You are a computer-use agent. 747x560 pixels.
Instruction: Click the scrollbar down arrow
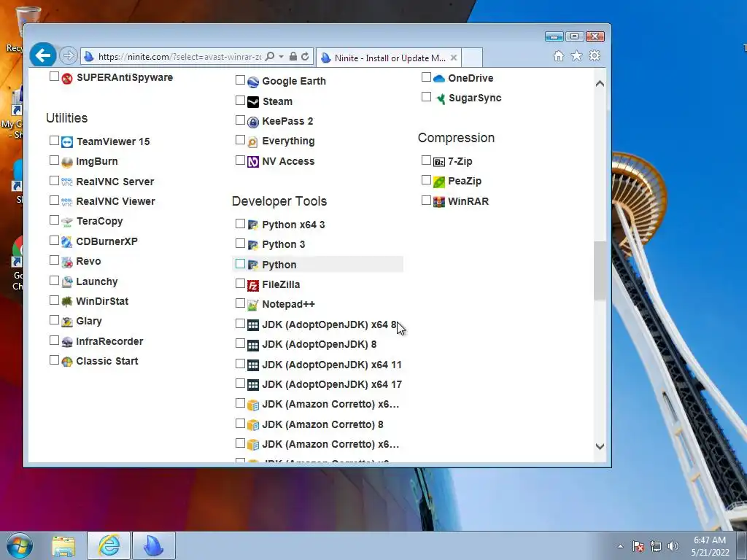(600, 447)
